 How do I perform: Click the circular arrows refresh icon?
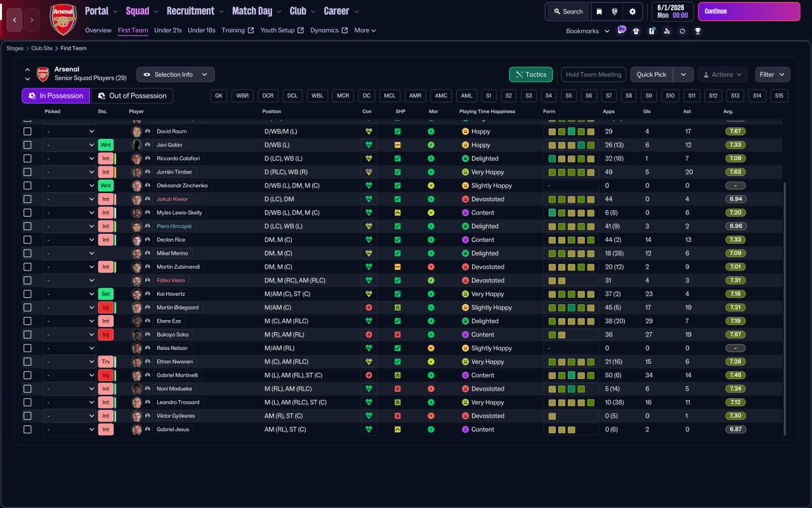(682, 31)
